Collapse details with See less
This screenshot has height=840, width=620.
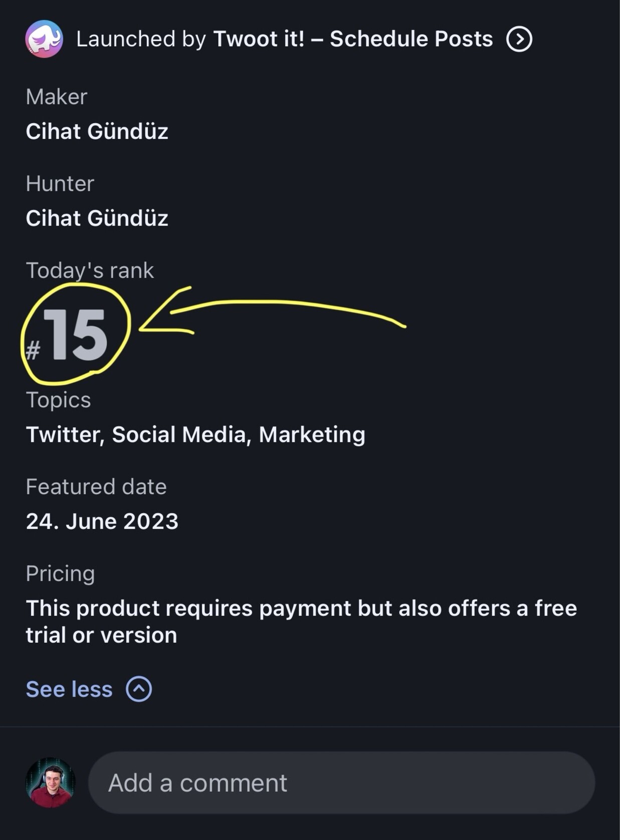69,689
